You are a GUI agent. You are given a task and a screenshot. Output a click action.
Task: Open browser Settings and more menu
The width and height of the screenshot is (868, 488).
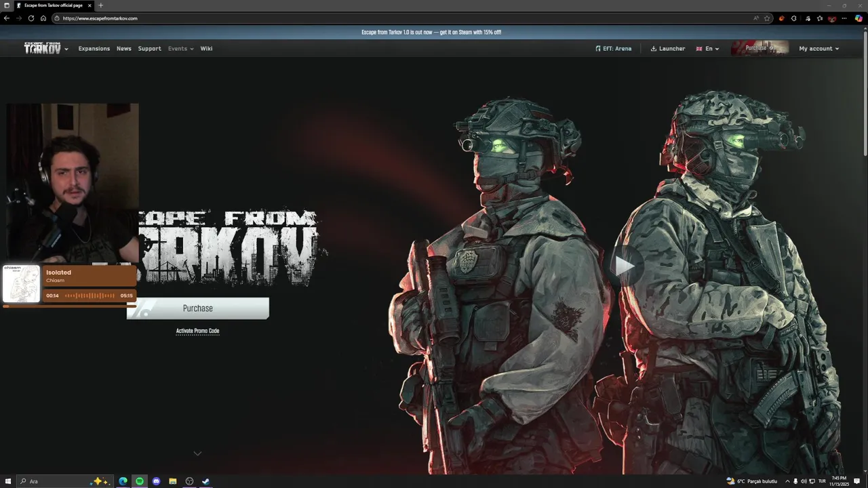point(845,18)
